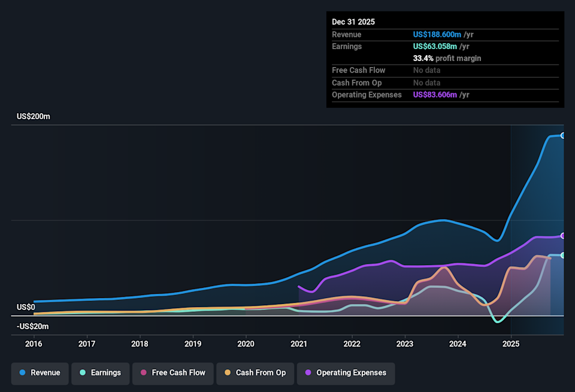Select the Free Cash Flow legend item

click(173, 373)
